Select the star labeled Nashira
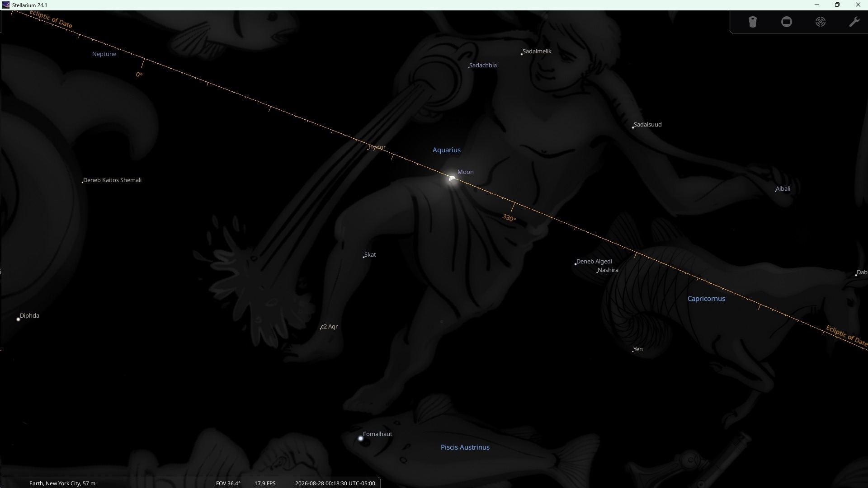This screenshot has width=868, height=488. 597,272
